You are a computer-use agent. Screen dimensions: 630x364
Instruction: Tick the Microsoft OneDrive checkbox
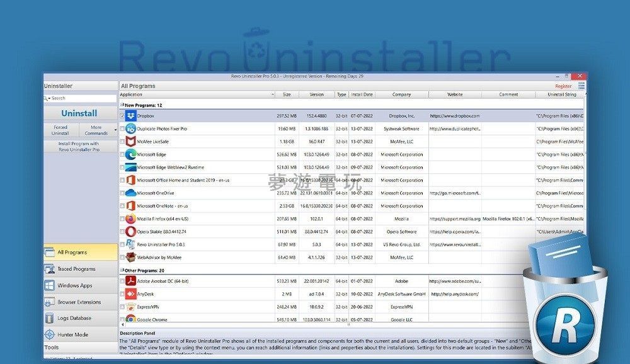122,193
